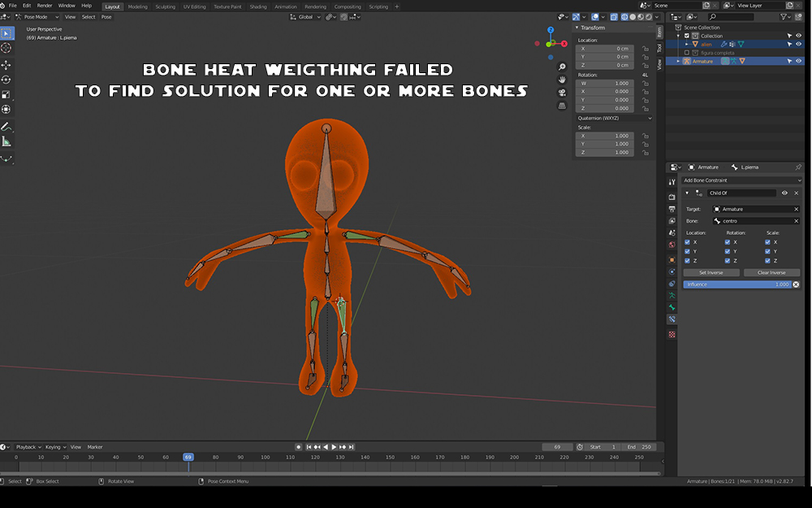The height and width of the screenshot is (508, 812).
Task: Open the Render menu
Action: tap(45, 6)
